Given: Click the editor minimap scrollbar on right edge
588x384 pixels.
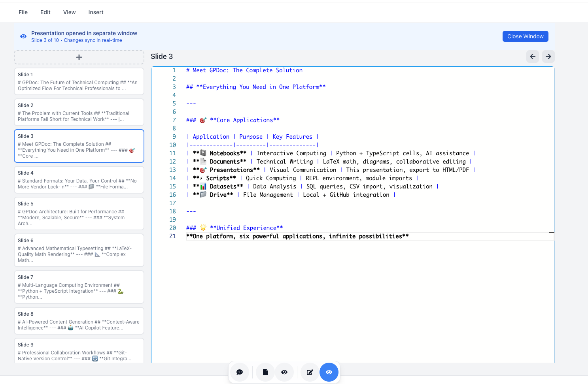Looking at the screenshot, I should tap(552, 215).
